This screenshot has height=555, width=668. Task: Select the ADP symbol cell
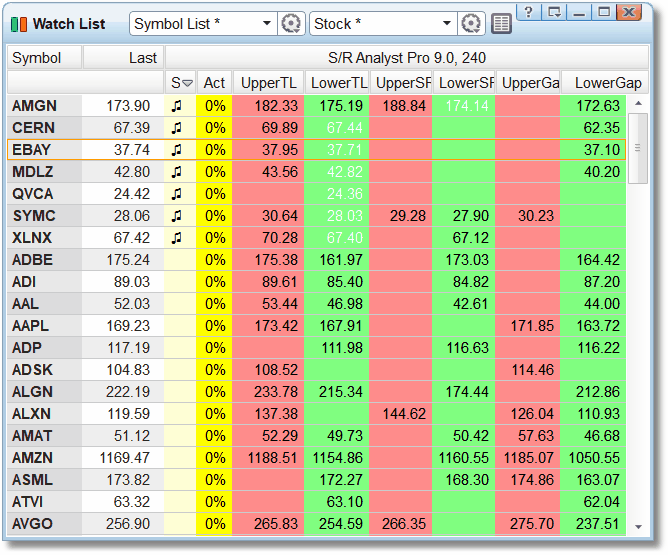click(44, 348)
